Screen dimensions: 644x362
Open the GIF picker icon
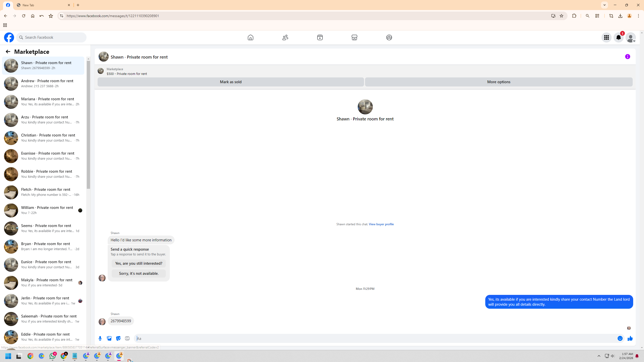[127, 338]
